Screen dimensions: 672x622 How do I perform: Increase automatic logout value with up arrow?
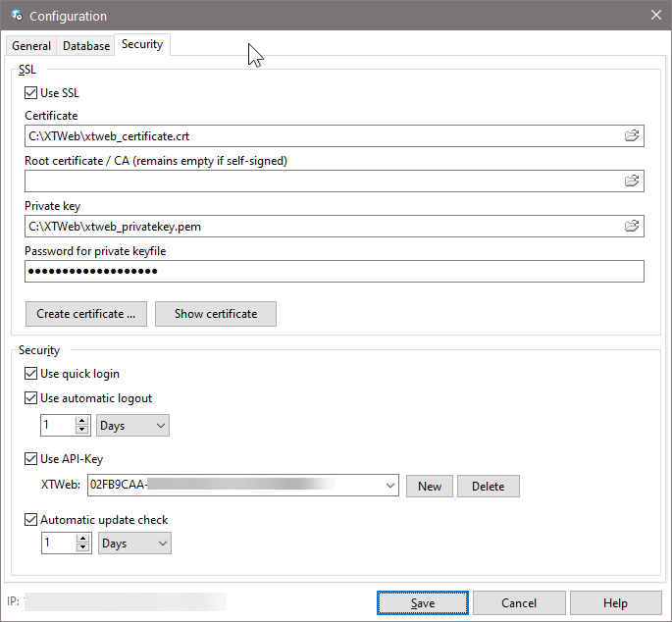pos(81,420)
